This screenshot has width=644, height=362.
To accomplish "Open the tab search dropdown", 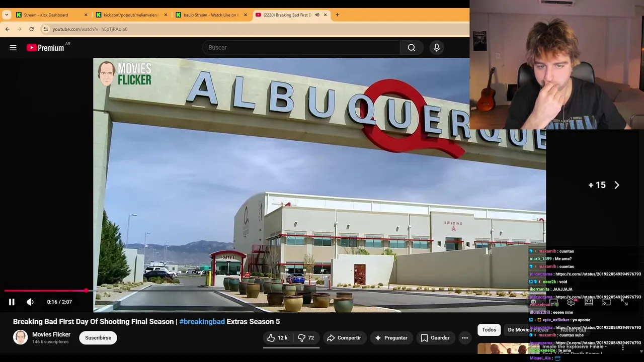I will tap(7, 15).
